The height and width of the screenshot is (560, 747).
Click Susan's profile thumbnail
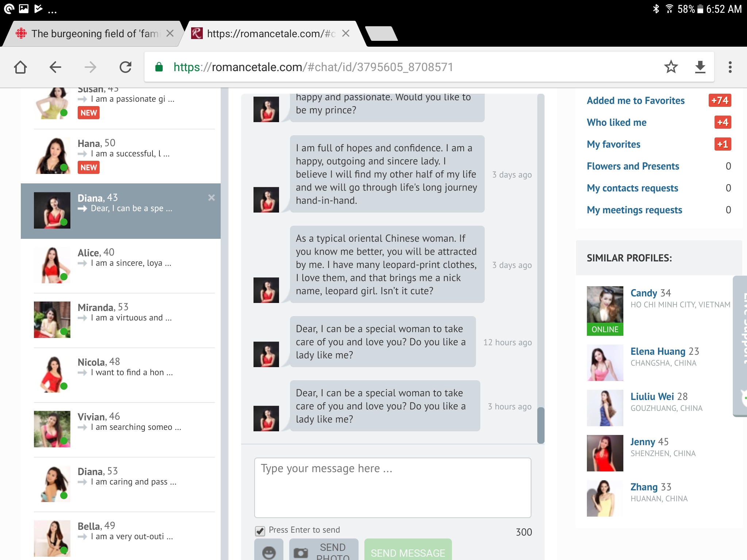tap(52, 104)
